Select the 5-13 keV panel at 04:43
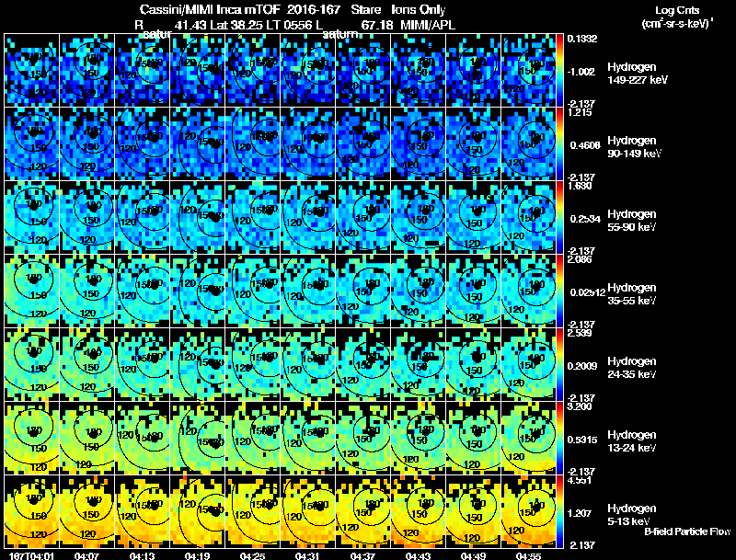 click(x=419, y=512)
